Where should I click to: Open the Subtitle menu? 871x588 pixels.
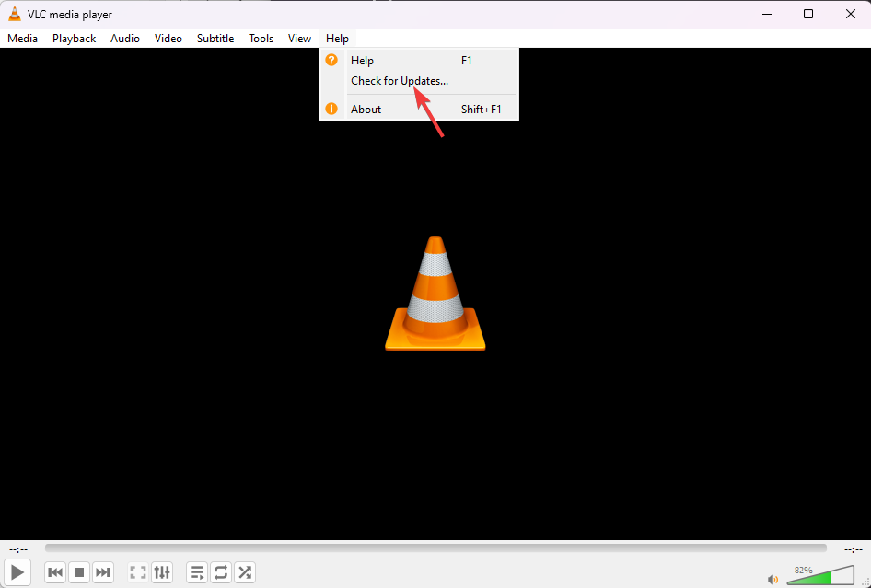coord(215,39)
